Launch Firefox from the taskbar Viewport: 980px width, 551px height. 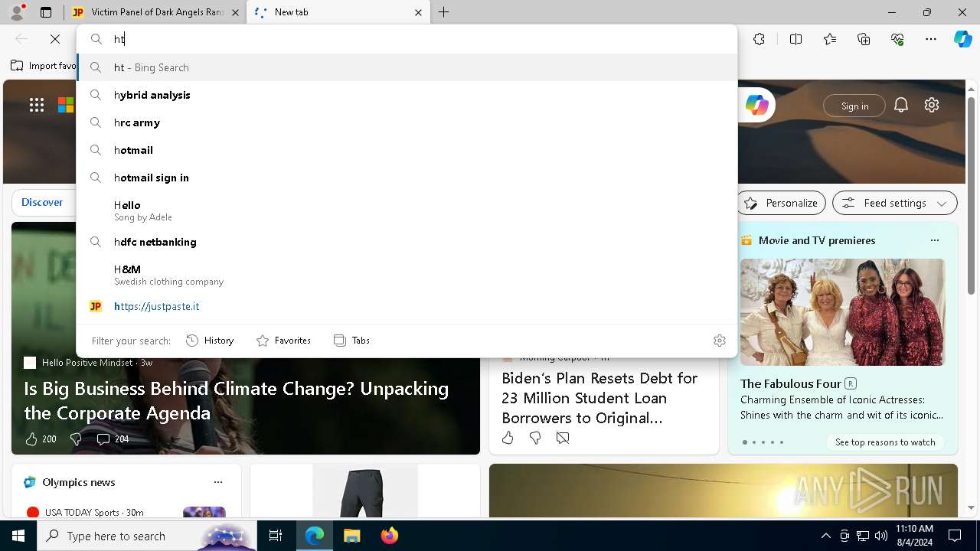390,536
